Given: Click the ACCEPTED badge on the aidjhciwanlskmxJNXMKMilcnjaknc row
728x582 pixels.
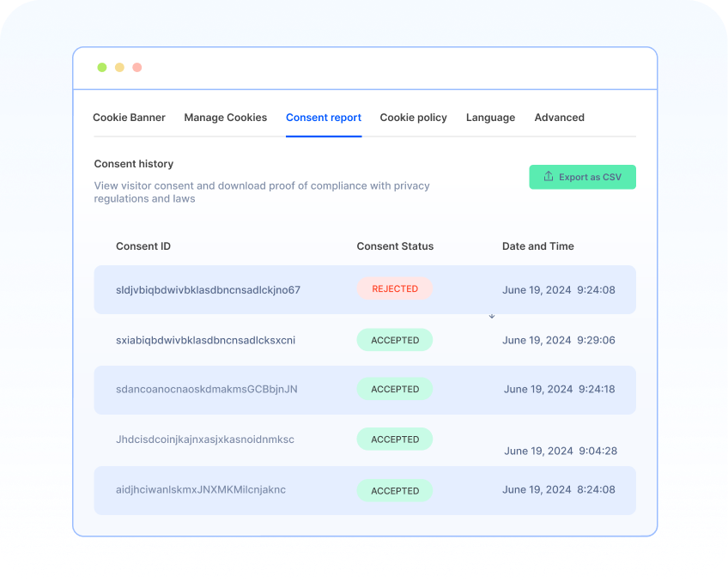Looking at the screenshot, I should (x=394, y=490).
